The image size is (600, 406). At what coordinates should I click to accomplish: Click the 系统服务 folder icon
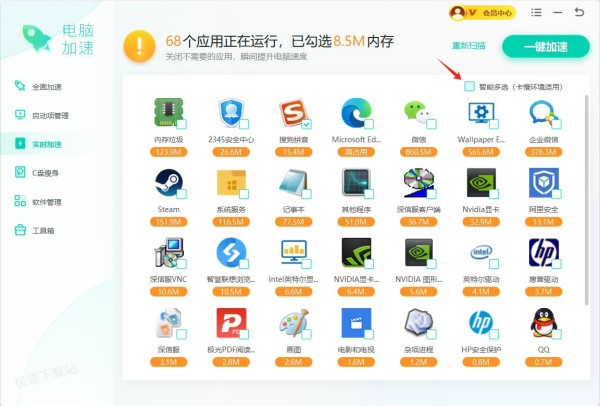[231, 182]
